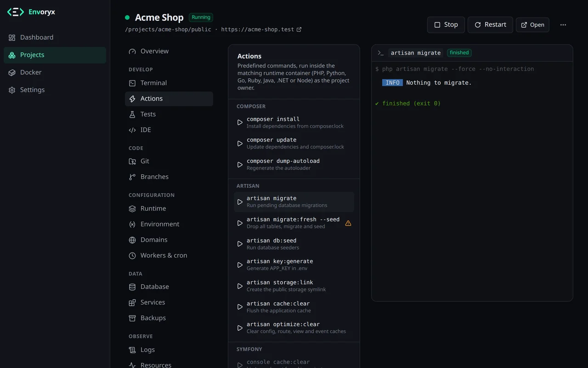Click play icon for composer dump-autoload
This screenshot has height=368, width=588.
[x=240, y=165]
